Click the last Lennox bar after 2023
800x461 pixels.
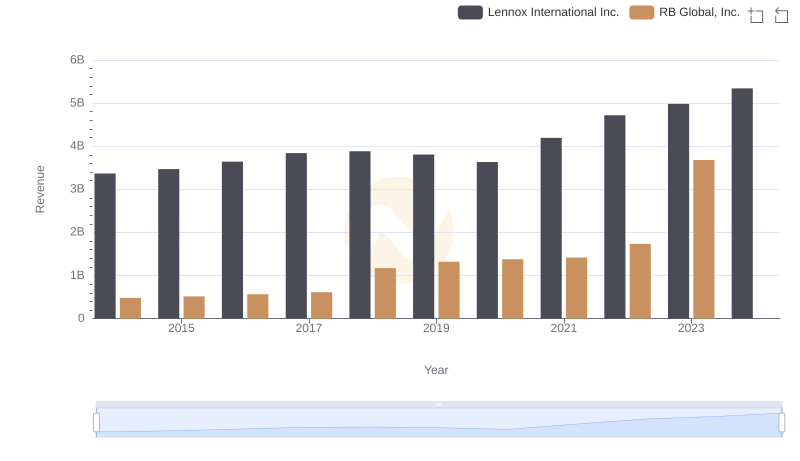tap(742, 203)
